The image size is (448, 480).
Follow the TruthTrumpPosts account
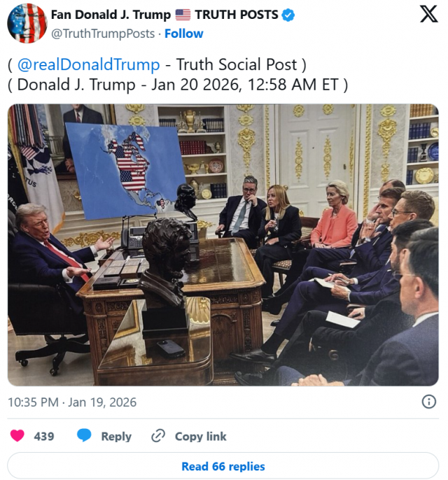coord(183,34)
